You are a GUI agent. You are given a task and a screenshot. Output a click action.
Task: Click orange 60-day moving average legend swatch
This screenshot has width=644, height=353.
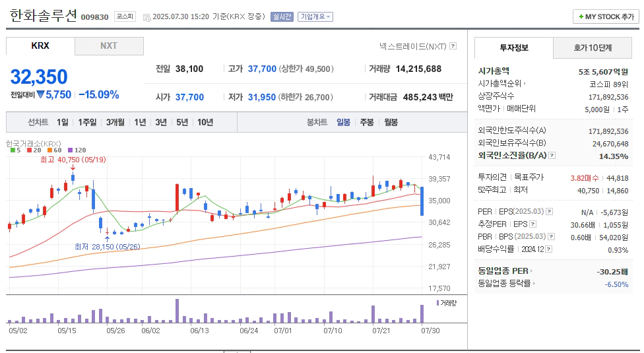[x=49, y=150]
